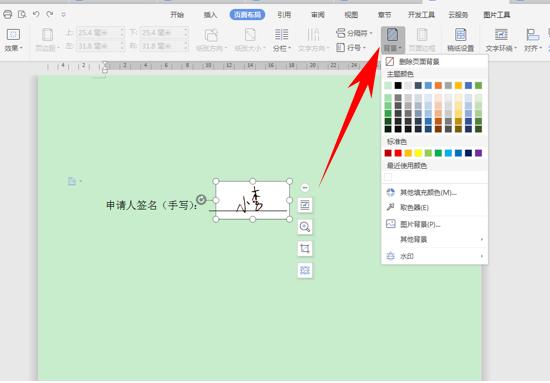The height and width of the screenshot is (383, 550).
Task: Open the 章节 (Chapter) tab
Action: click(384, 15)
